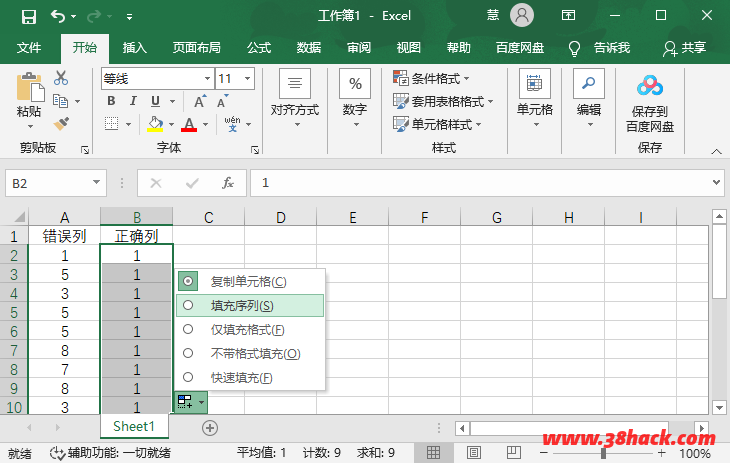Add a new sheet with plus icon
Screen dimensions: 730x463
tap(210, 427)
